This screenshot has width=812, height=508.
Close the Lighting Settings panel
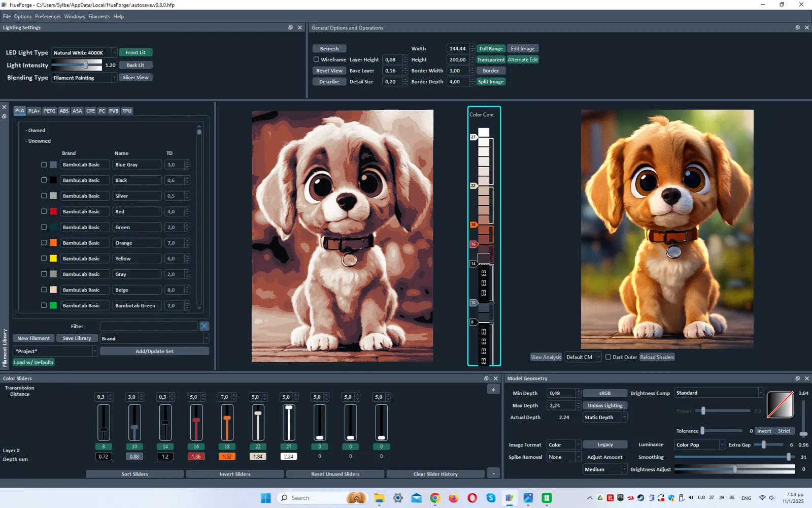pos(299,27)
